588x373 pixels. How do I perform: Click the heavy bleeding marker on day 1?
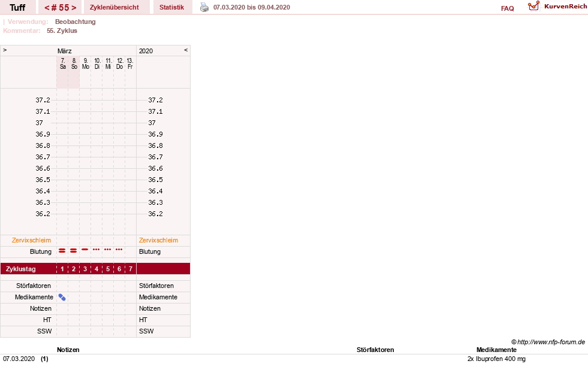(62, 250)
